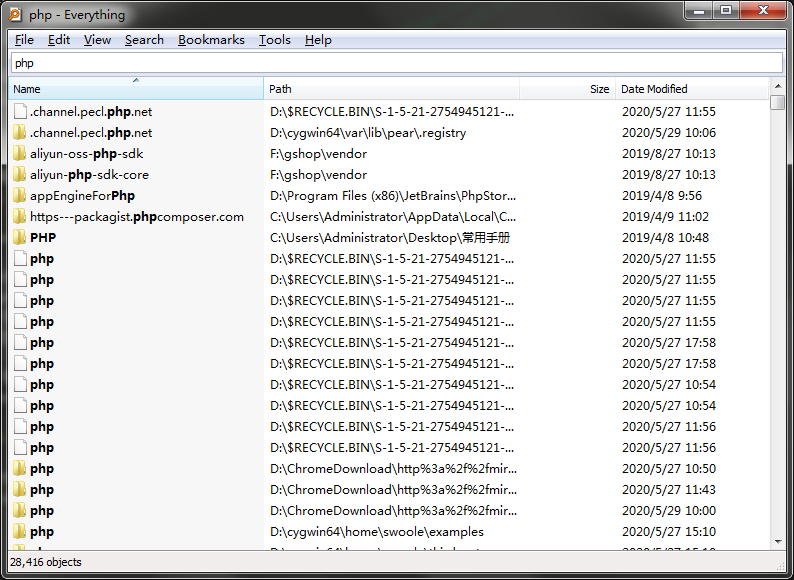Click path D:\cygwin64\var\lib\pear\.registry
Image resolution: width=794 pixels, height=580 pixels.
pos(368,133)
